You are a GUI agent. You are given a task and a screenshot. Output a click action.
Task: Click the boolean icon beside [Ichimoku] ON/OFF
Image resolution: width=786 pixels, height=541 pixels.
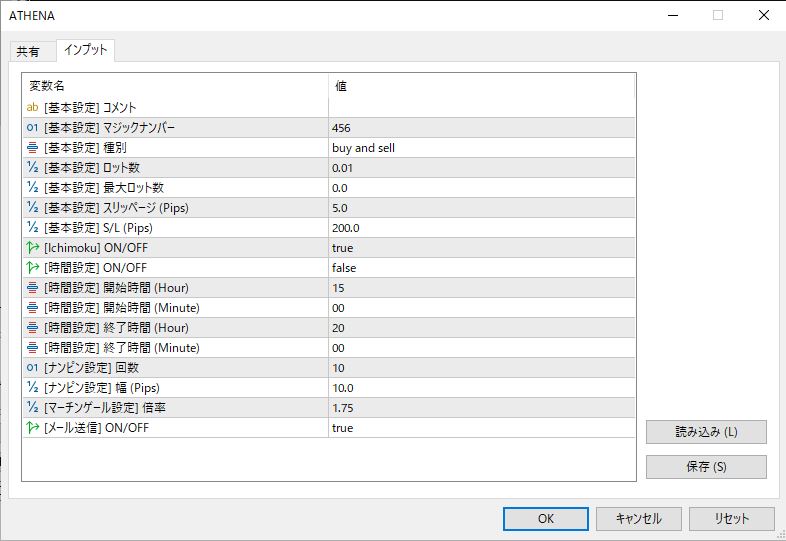click(x=32, y=248)
